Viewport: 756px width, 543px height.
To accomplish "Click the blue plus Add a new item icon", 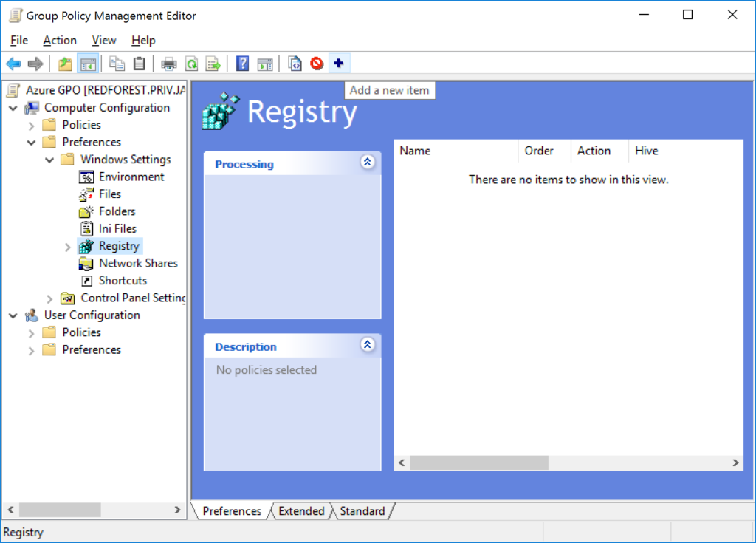I will click(x=339, y=63).
